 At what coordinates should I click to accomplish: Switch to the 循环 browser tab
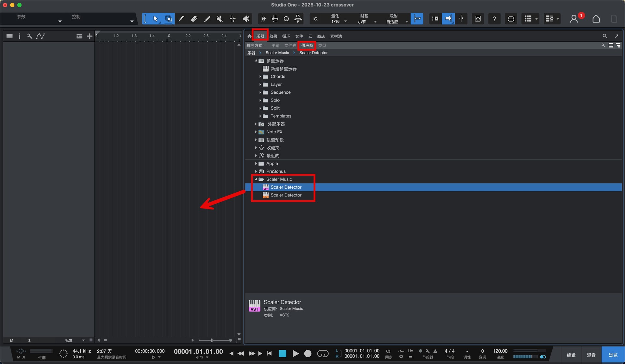pos(286,36)
